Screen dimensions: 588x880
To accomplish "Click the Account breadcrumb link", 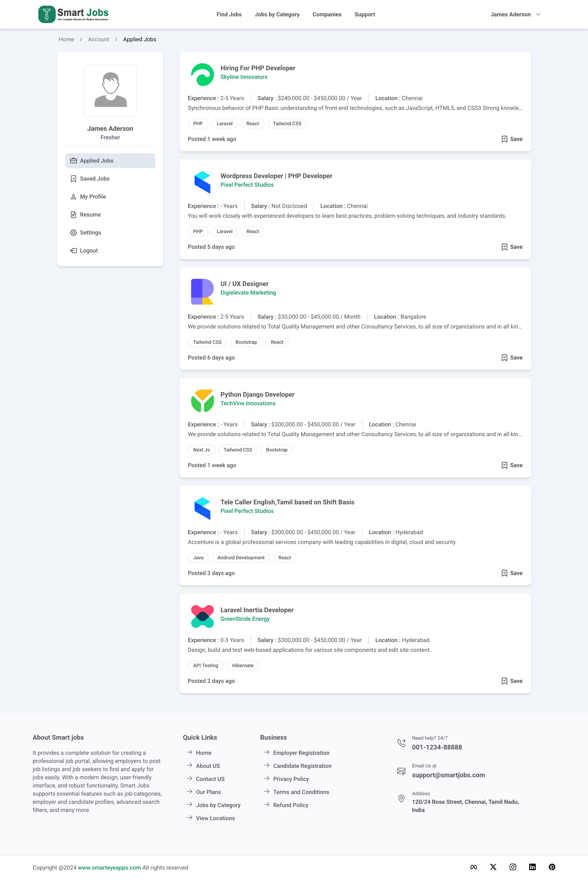I will (98, 39).
